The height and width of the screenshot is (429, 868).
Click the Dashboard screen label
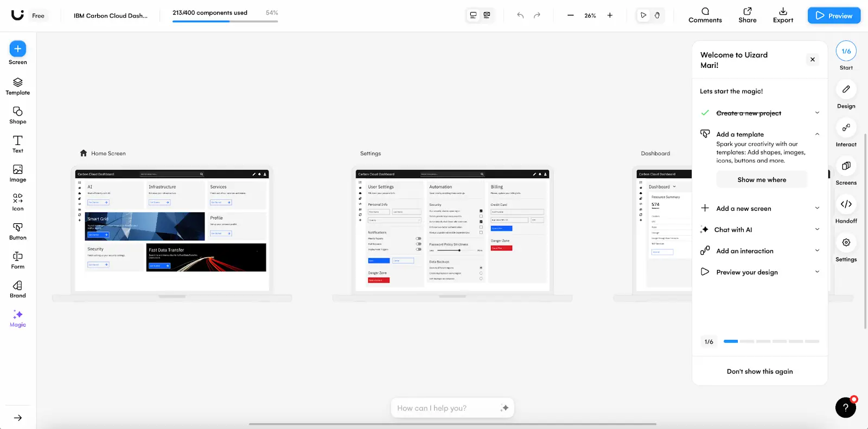point(655,154)
